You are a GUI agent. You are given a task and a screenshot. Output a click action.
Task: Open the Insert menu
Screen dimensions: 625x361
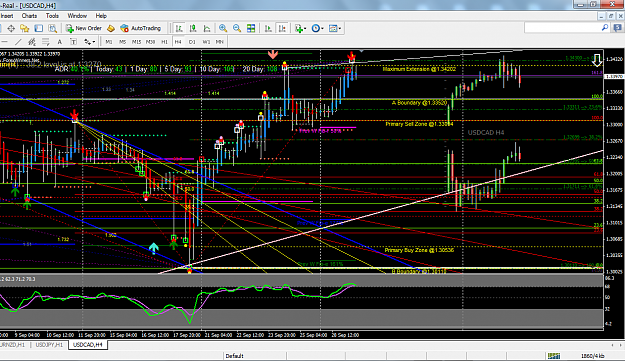click(x=6, y=16)
